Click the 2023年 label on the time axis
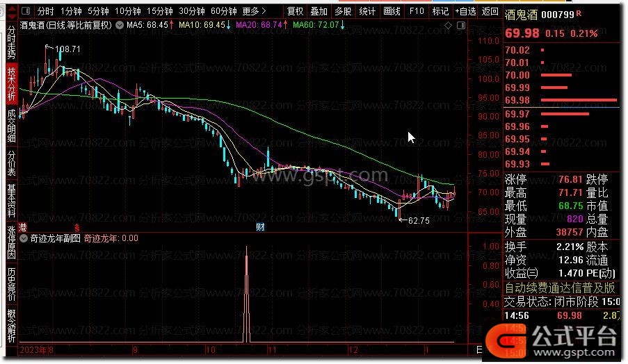 click(x=33, y=350)
